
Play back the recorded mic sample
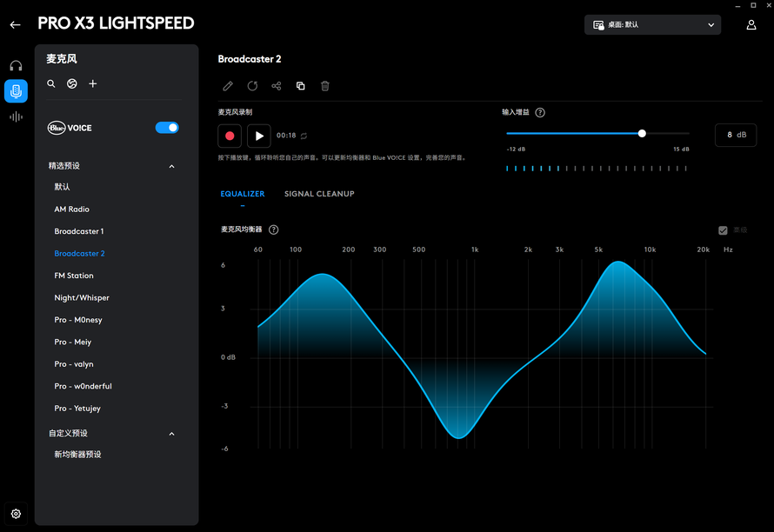point(258,136)
